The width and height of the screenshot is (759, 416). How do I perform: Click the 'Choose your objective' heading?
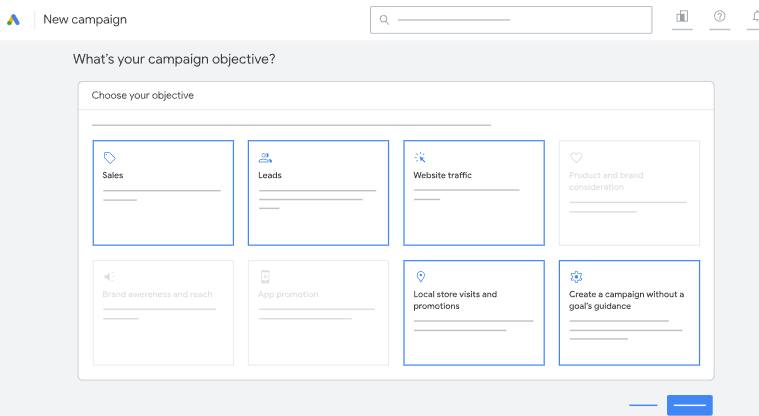[142, 95]
